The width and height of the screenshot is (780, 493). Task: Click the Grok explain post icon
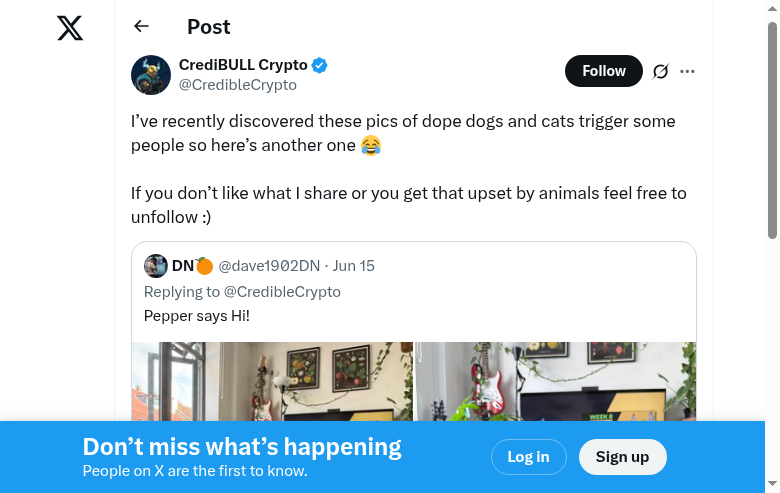click(x=660, y=71)
